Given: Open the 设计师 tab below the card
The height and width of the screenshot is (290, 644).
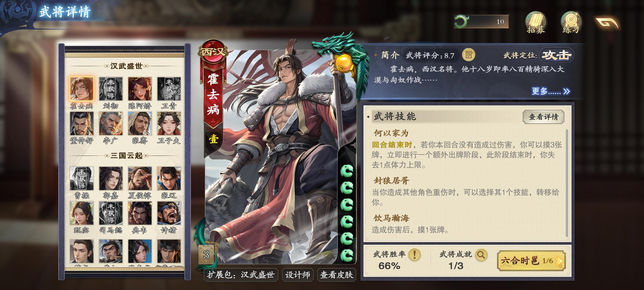Looking at the screenshot, I should click(297, 275).
